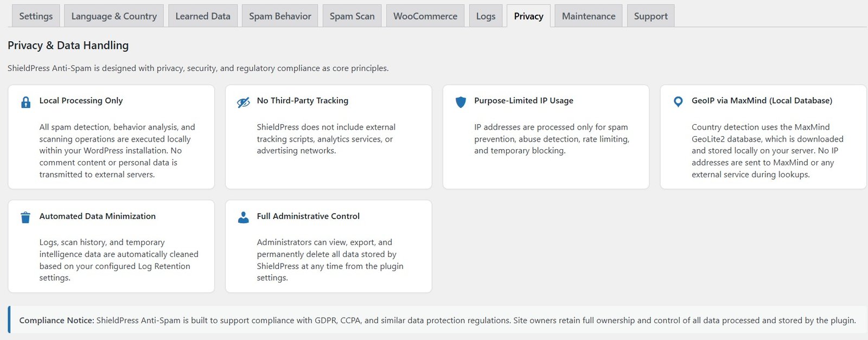Click the GeoIP via MaxMind card title
The height and width of the screenshot is (340, 868).
(x=762, y=101)
